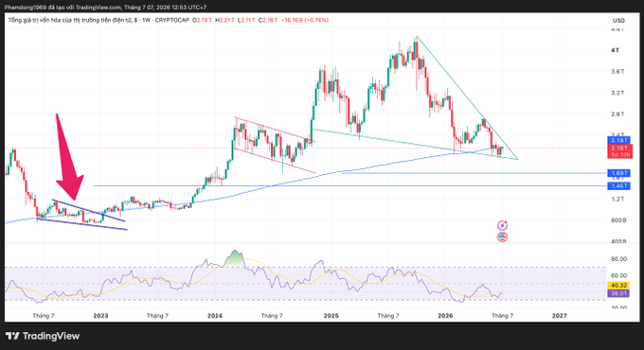Click the 800B price axis label
This screenshot has height=350, width=644.
click(x=618, y=220)
